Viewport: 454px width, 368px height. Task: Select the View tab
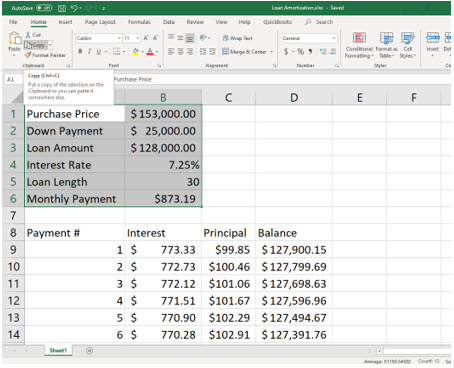point(221,22)
